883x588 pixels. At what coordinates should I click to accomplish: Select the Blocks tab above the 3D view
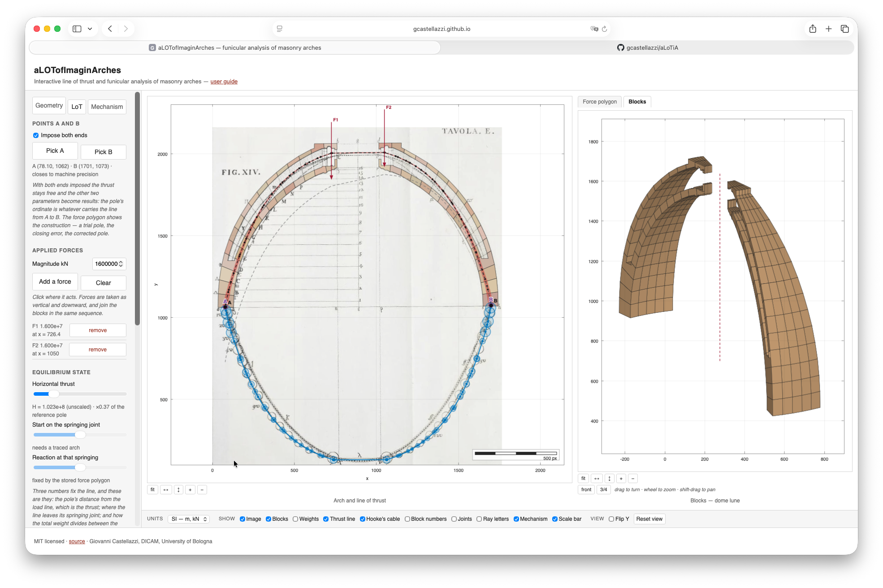637,102
